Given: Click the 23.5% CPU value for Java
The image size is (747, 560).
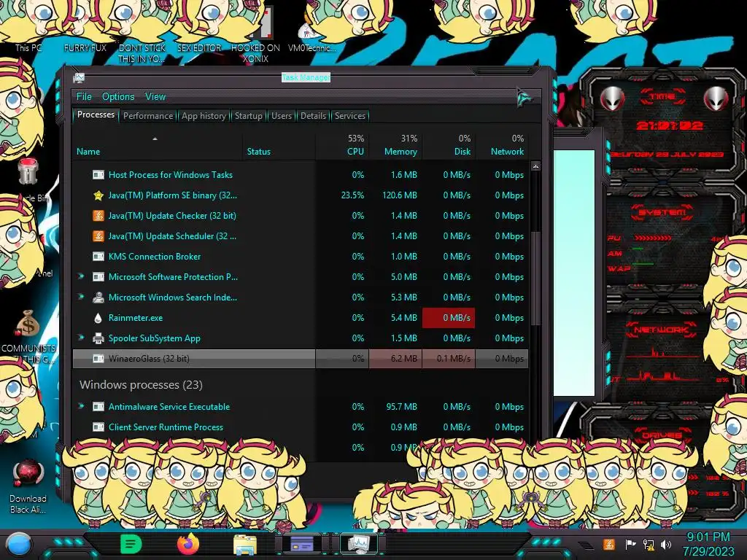Looking at the screenshot, I should (352, 195).
